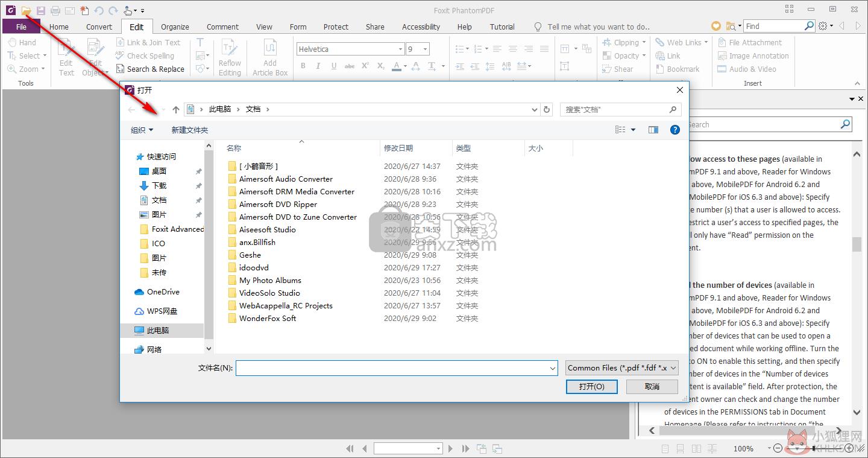868x458 pixels.
Task: Click the Save icon in quick access toolbar
Action: click(41, 10)
